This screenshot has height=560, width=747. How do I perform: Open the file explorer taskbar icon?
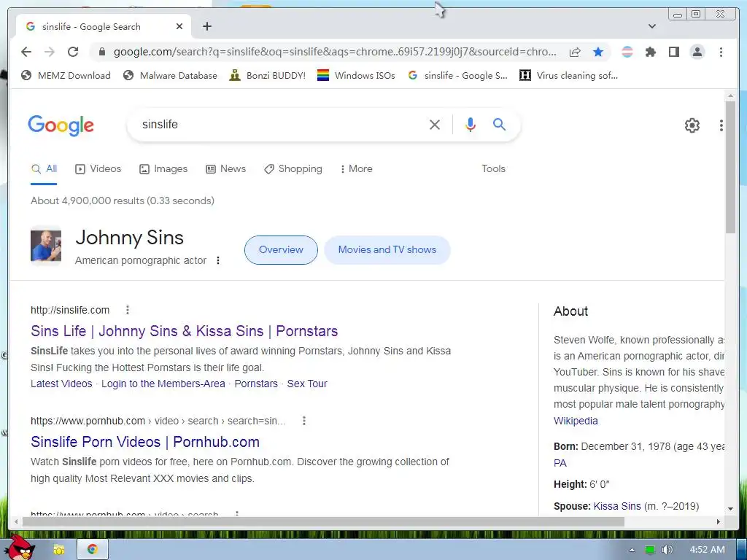pos(58,550)
